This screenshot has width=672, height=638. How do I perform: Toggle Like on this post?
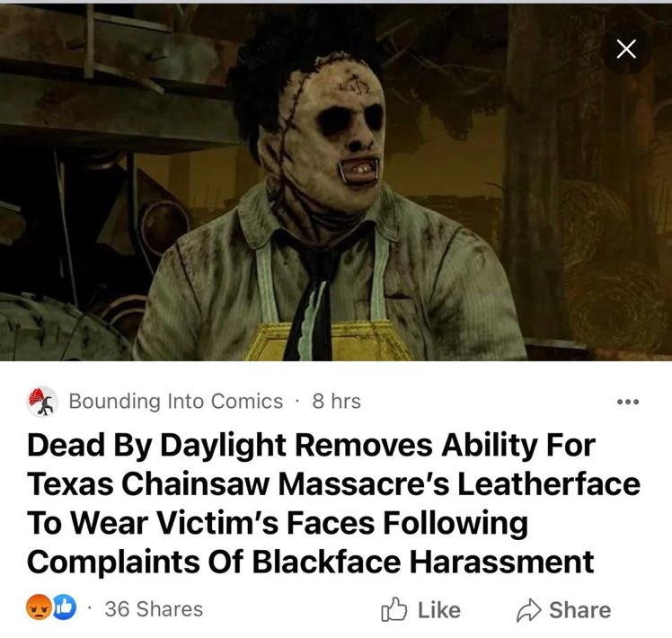click(420, 610)
